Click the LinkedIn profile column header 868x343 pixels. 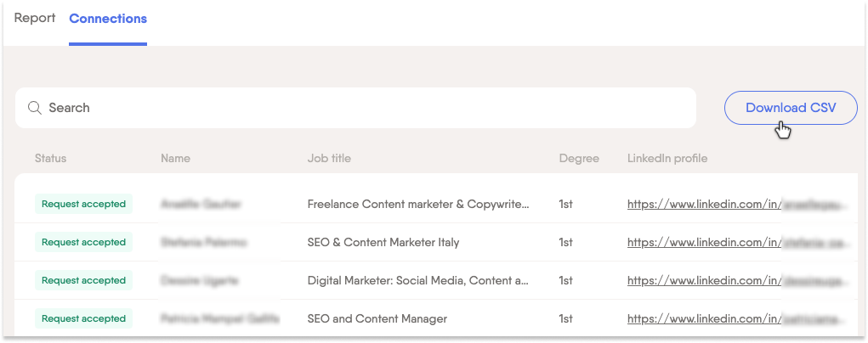click(667, 158)
